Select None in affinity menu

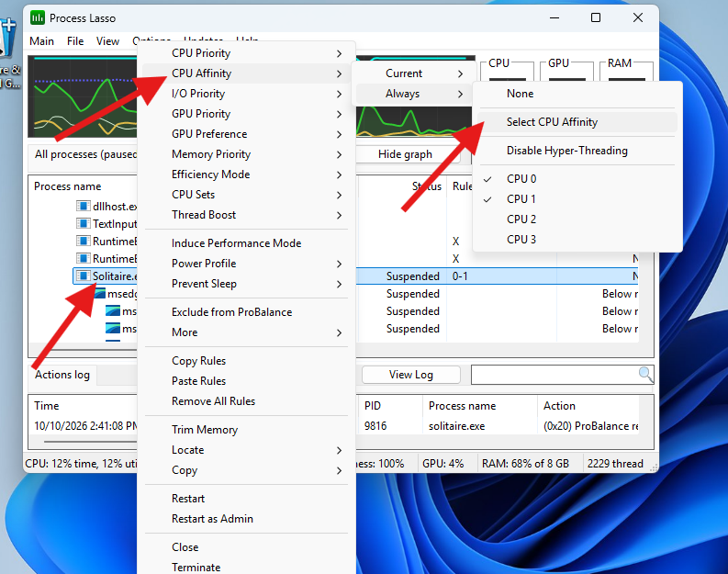[x=577, y=94]
